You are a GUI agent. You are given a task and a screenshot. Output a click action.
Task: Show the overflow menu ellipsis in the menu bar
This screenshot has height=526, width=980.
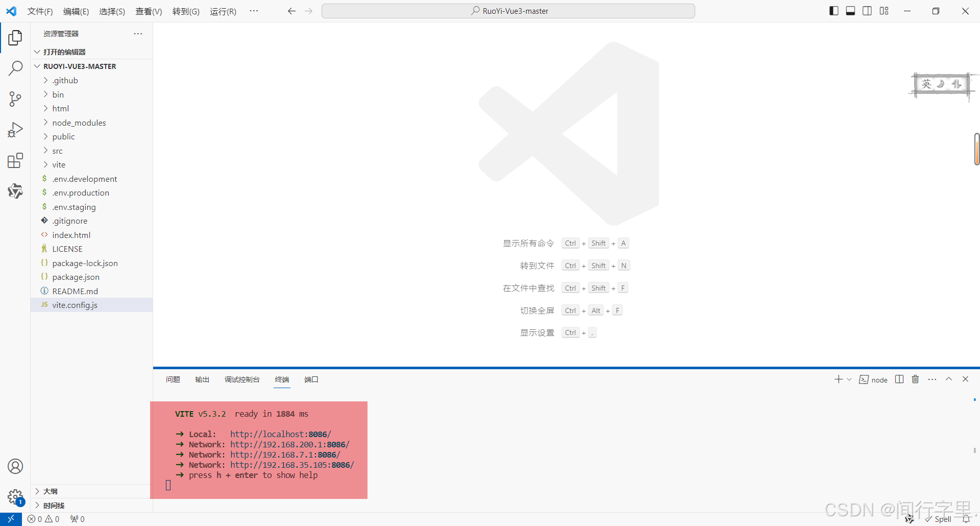(x=254, y=11)
